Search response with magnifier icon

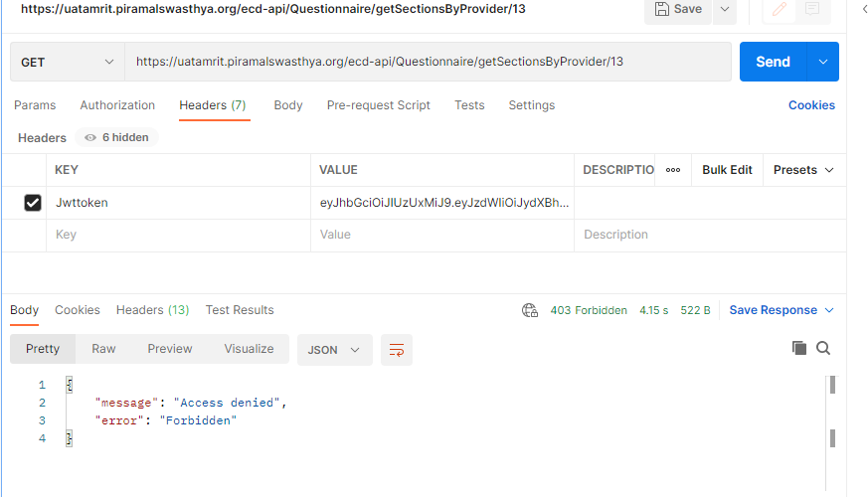click(823, 348)
